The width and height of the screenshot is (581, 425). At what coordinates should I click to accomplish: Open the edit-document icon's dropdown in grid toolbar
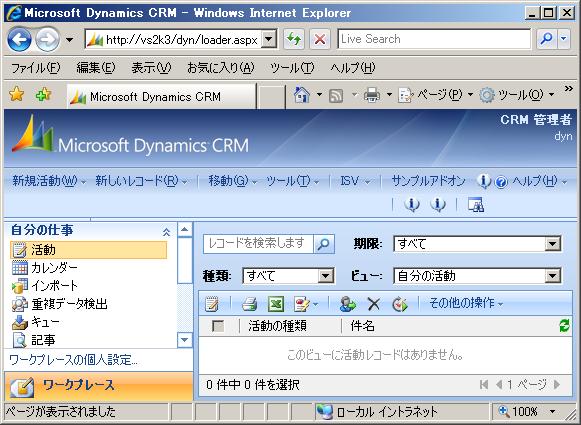coord(315,305)
